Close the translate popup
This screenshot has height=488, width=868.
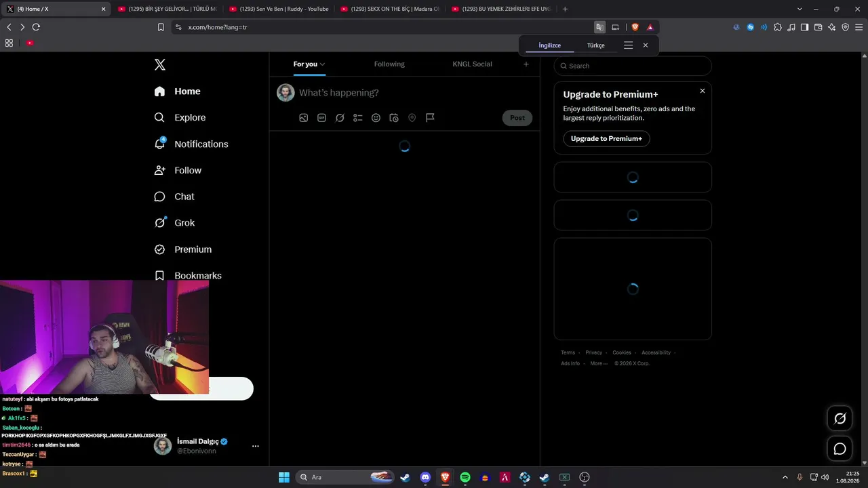646,45
